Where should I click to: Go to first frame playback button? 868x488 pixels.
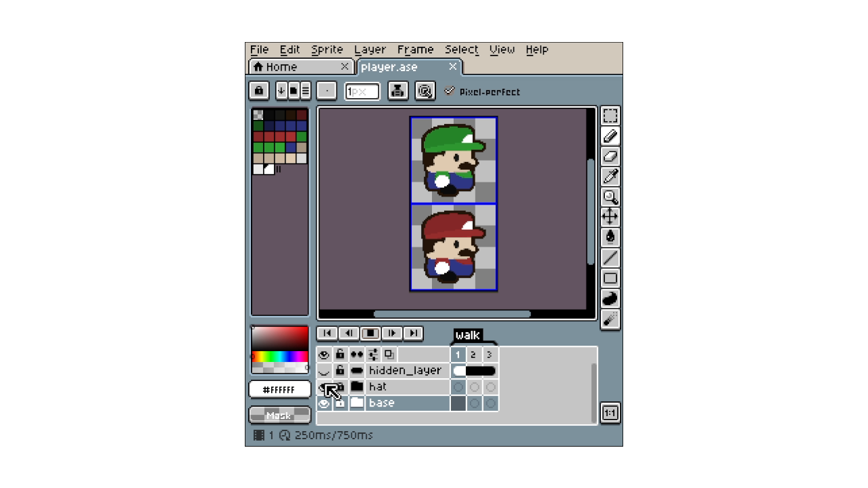[x=327, y=333]
